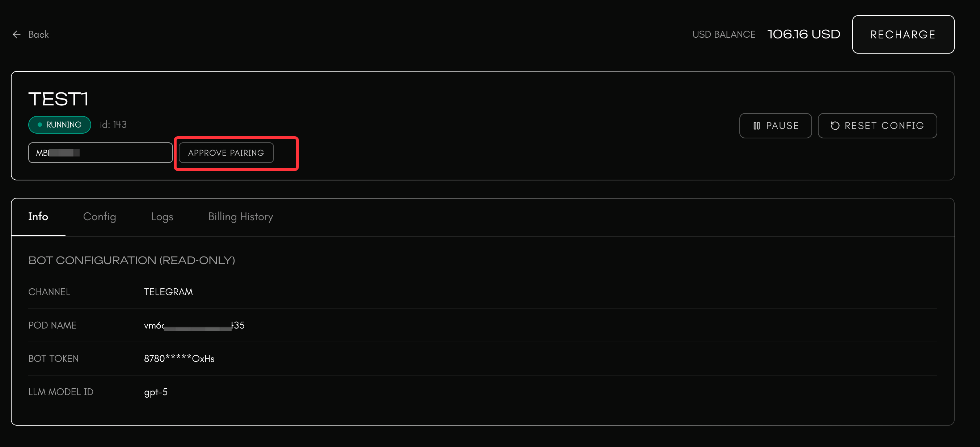Click the pause icon in the Pause button
Image resolution: width=980 pixels, height=447 pixels.
pos(756,126)
